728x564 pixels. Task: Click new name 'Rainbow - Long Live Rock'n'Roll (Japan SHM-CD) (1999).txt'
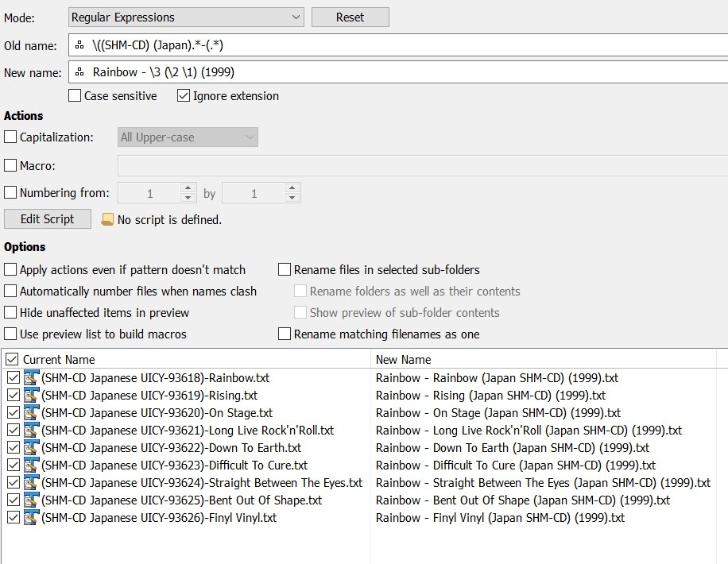click(x=529, y=431)
